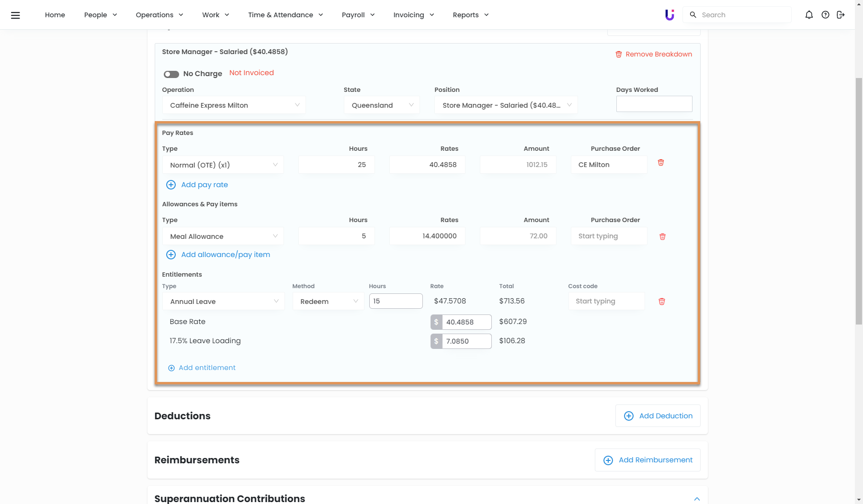Delete the Normal (OTE) pay rate row

point(661,163)
